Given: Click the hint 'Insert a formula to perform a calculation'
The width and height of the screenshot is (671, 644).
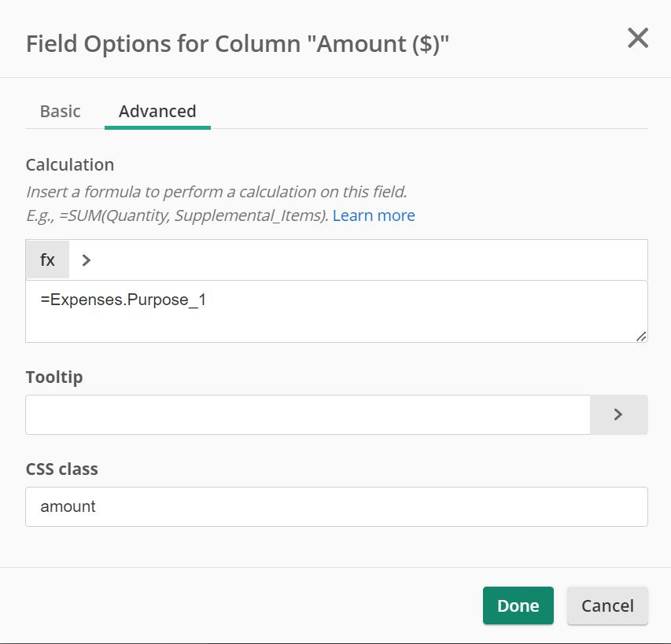Looking at the screenshot, I should coord(216,192).
